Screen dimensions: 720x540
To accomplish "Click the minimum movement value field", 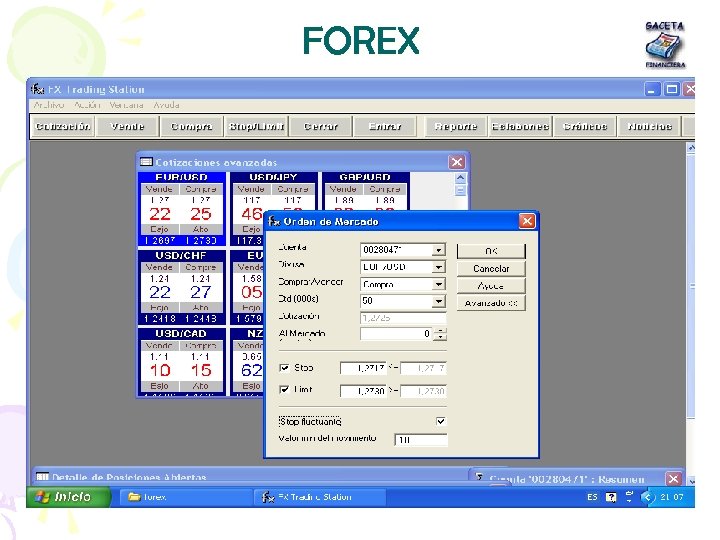I will click(x=421, y=439).
